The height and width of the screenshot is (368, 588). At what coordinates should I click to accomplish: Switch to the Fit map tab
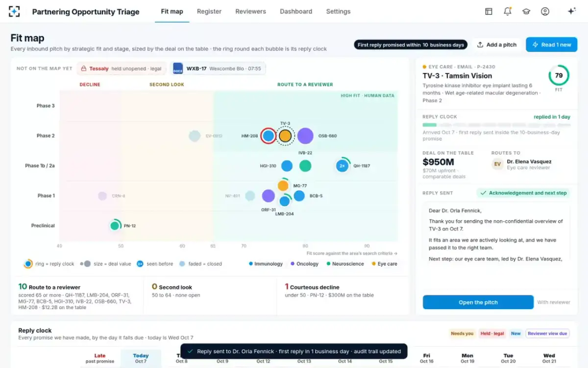172,11
